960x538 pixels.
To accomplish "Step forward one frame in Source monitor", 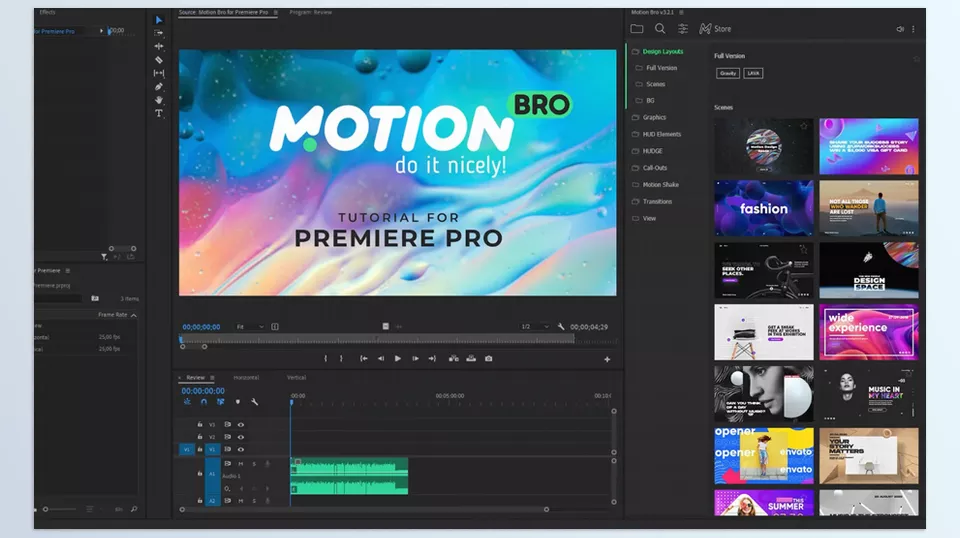I will pyautogui.click(x=415, y=359).
